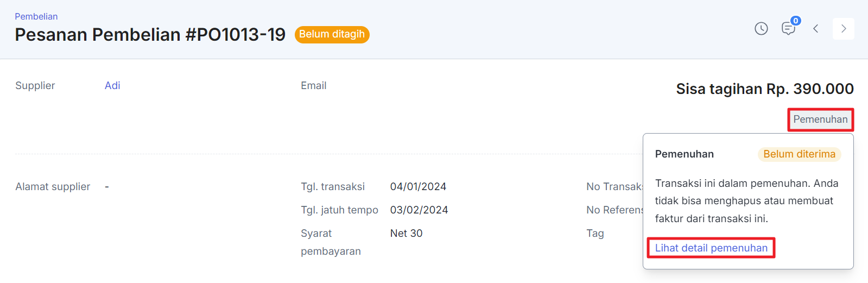Click Lihat detail pemenuhan link
The width and height of the screenshot is (868, 283).
tap(711, 248)
